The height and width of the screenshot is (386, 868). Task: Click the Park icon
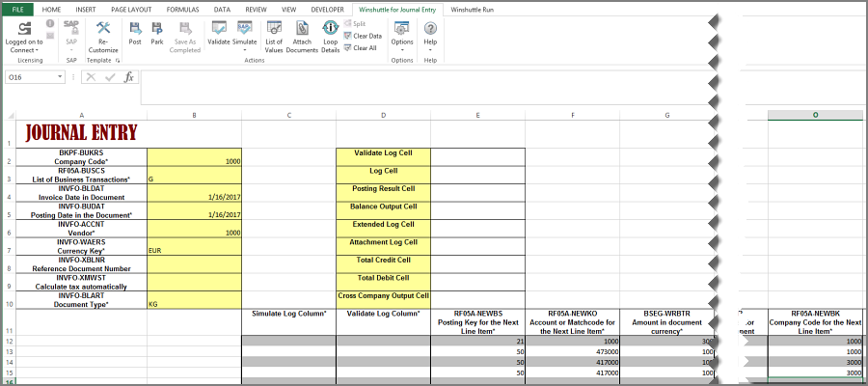[157, 29]
